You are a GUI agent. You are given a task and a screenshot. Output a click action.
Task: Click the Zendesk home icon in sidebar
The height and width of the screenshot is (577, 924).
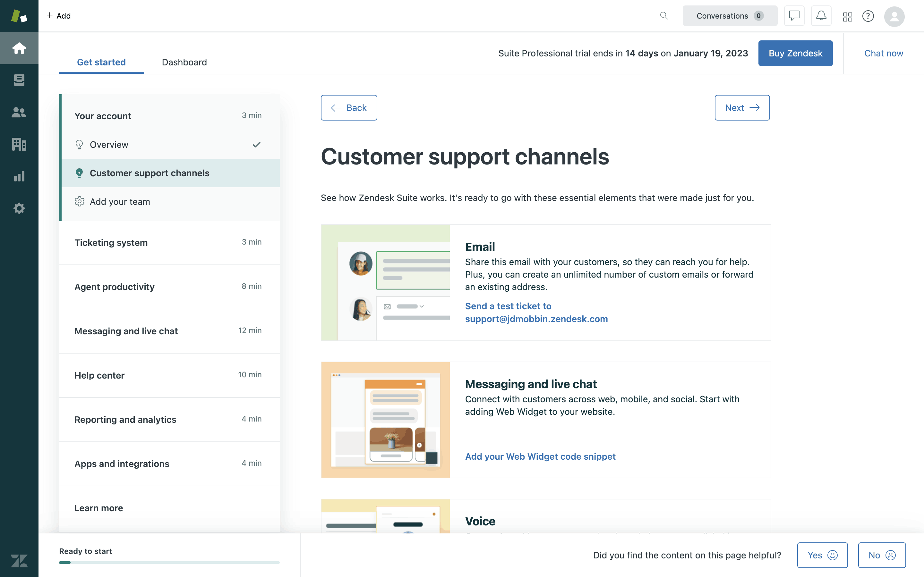[19, 48]
